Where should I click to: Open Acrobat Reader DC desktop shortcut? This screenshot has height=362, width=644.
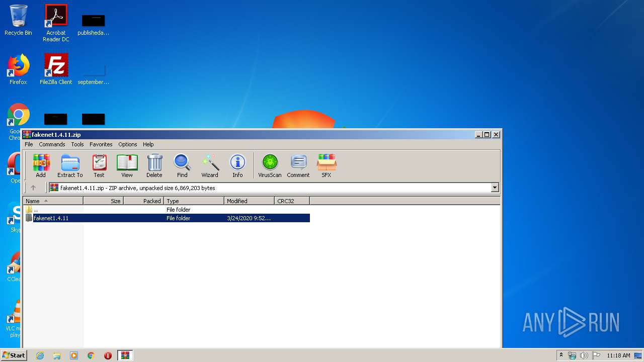pos(56,23)
